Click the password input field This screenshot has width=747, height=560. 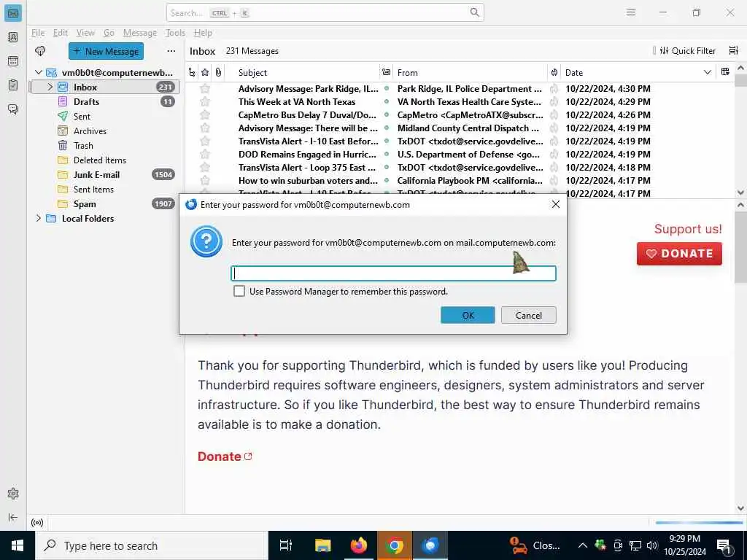[393, 273]
